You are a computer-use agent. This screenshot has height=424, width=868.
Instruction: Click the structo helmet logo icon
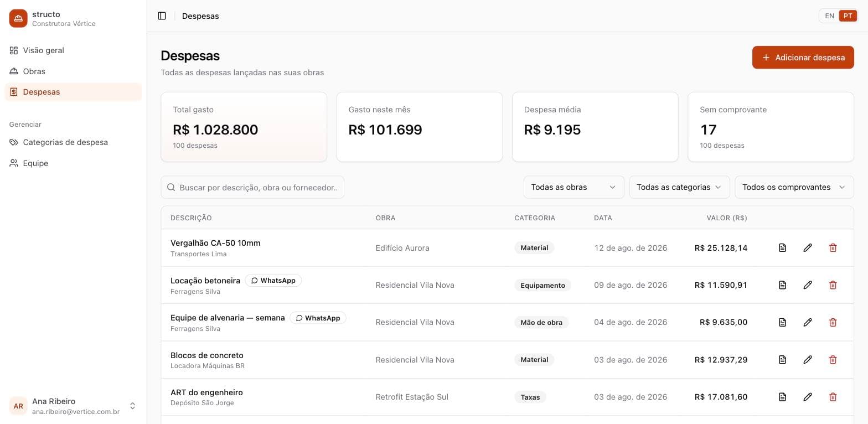[x=18, y=18]
